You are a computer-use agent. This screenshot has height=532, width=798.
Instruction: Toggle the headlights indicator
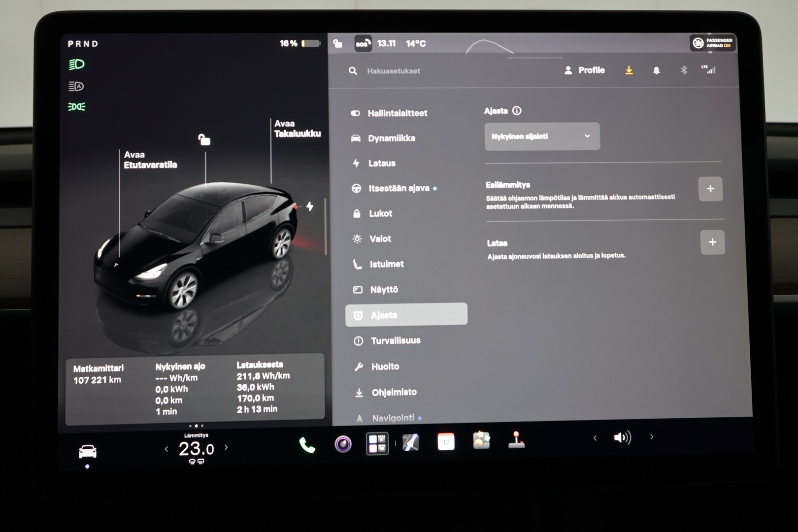(x=76, y=65)
